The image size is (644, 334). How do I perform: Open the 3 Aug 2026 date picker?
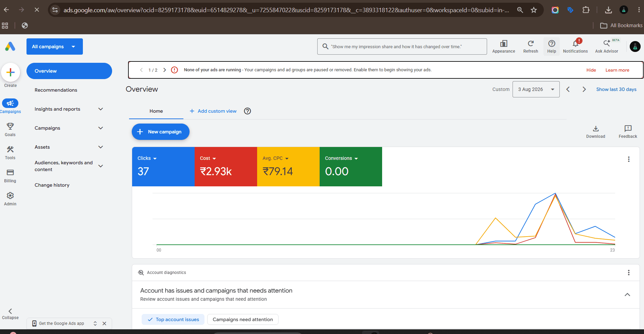536,89
